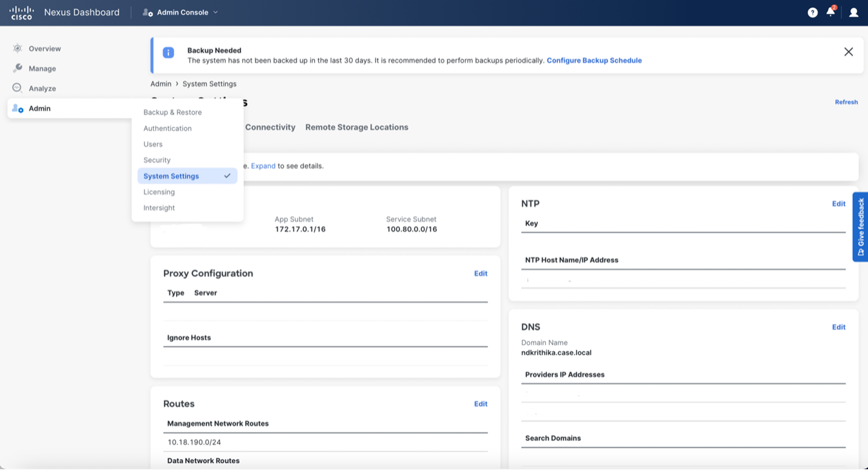The image size is (868, 471).
Task: Click the Manage wrench icon
Action: pos(18,69)
